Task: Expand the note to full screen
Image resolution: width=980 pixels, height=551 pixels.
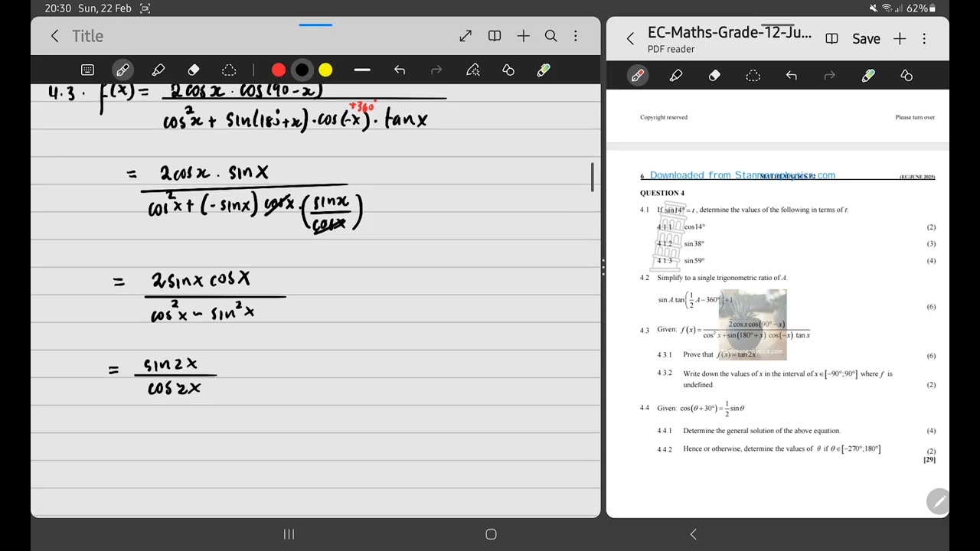Action: click(465, 36)
